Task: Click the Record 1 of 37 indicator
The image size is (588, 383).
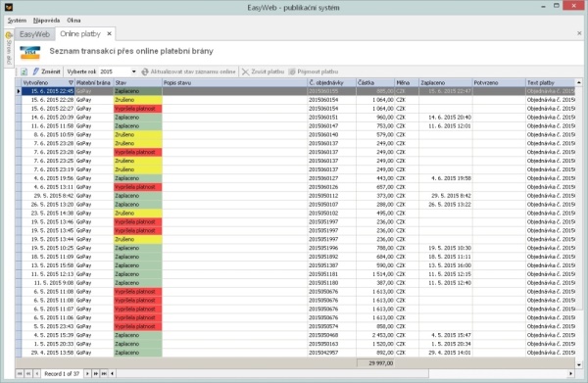Action: point(62,373)
